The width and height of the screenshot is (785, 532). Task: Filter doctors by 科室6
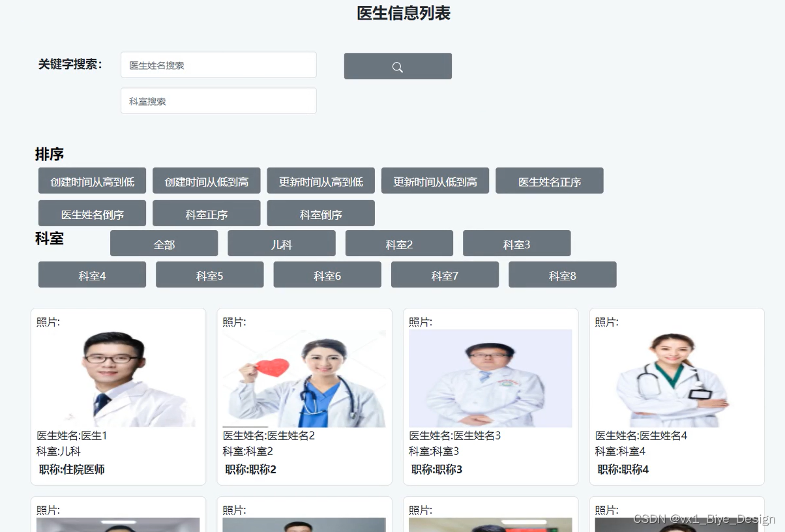coord(327,274)
